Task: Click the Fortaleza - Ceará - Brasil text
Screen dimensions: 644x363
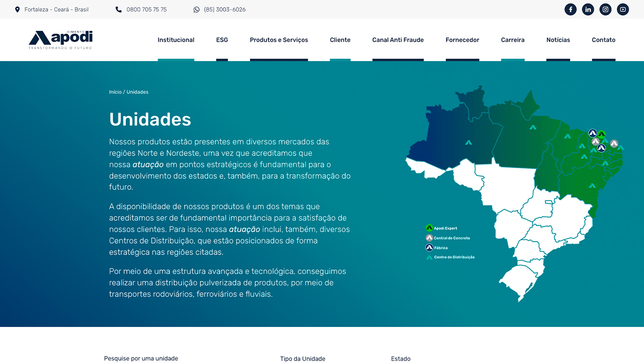Action: tap(56, 9)
